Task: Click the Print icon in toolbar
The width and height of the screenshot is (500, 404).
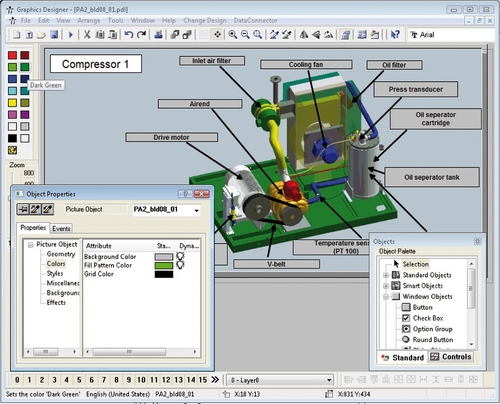Action: coord(159,35)
